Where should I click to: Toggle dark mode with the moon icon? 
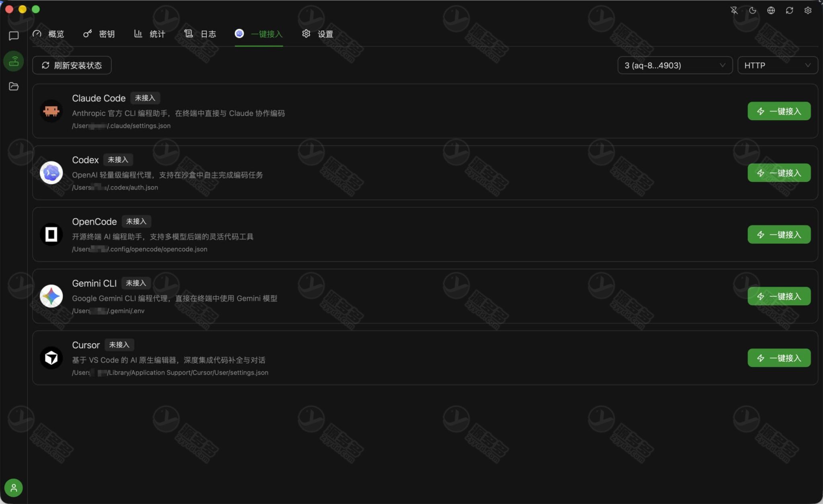752,10
